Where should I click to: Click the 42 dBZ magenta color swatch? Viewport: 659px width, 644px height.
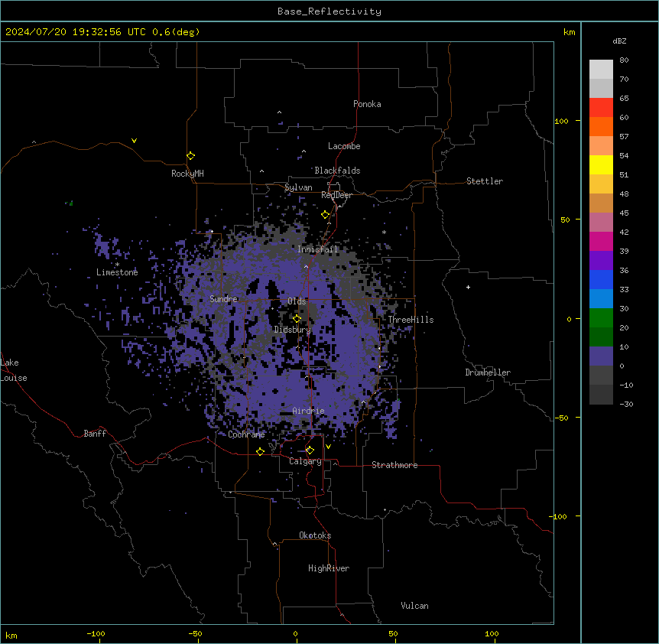601,241
